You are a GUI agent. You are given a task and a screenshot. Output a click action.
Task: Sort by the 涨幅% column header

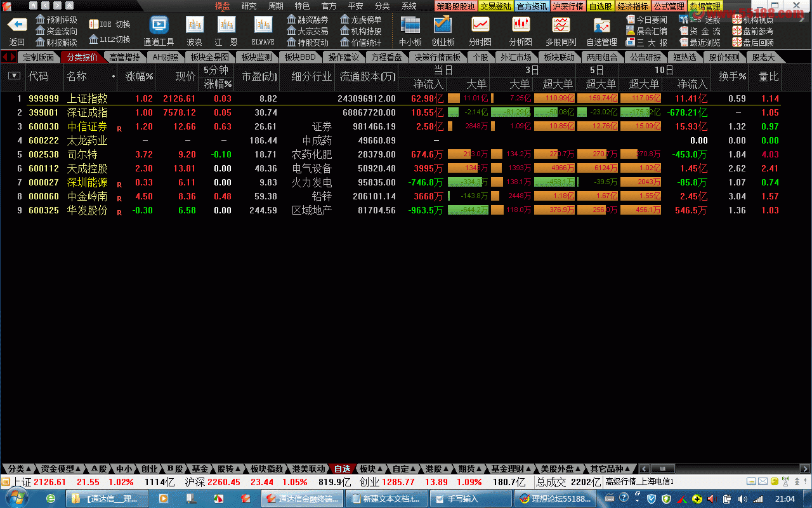coord(140,76)
